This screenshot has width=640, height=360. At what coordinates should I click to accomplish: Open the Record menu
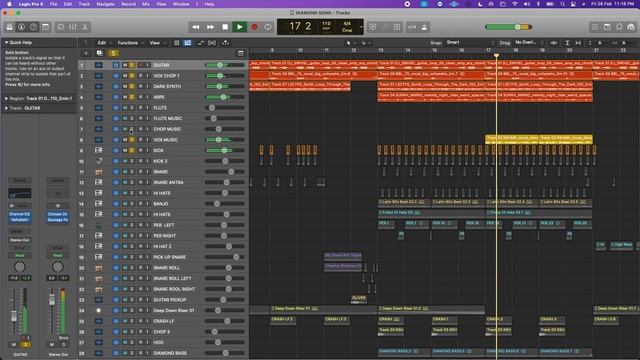click(x=128, y=4)
